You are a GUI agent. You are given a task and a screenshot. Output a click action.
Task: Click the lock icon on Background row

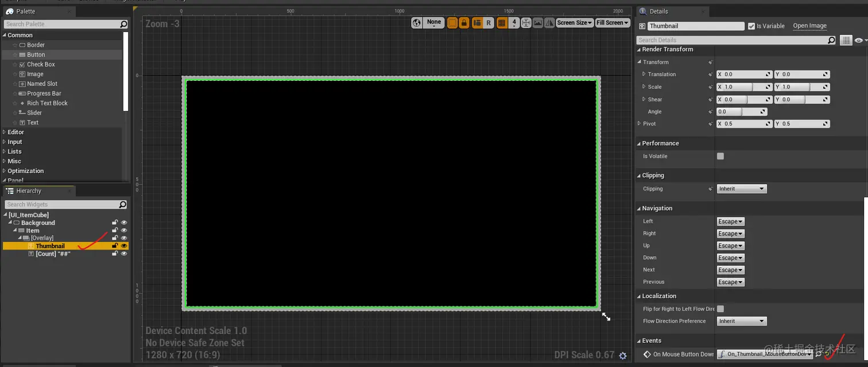tap(115, 222)
